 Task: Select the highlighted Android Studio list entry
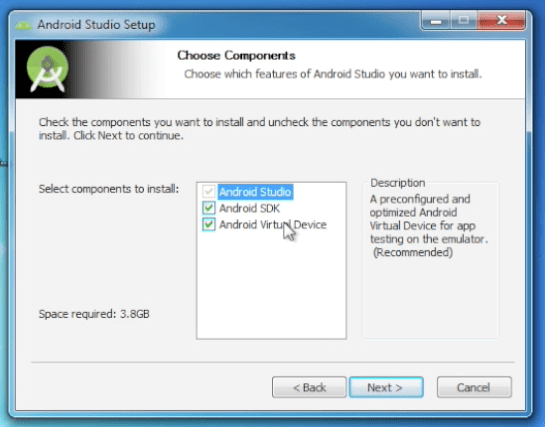click(255, 192)
